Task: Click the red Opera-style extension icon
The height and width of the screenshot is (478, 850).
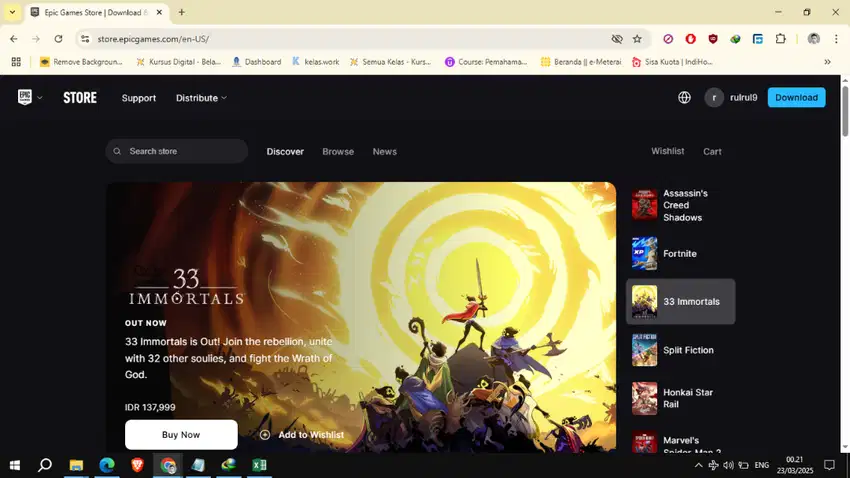Action: [x=690, y=39]
